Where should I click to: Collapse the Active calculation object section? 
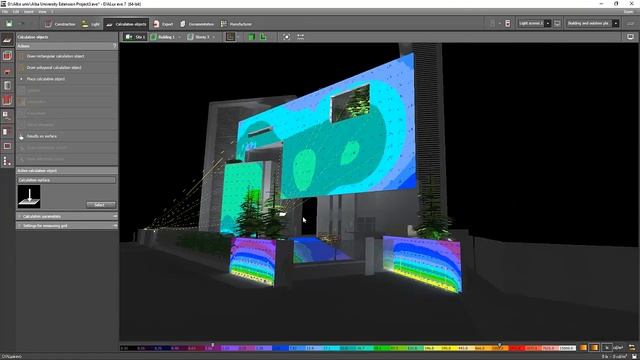tap(67, 171)
